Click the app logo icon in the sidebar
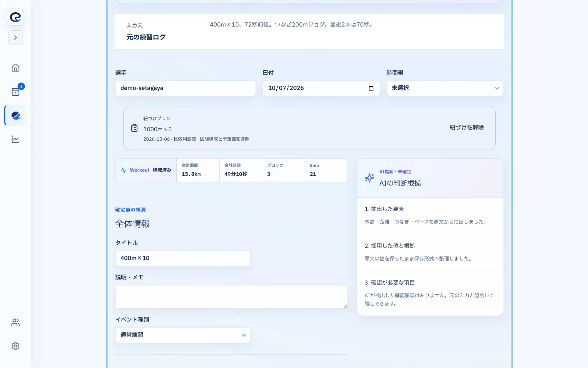Image resolution: width=588 pixels, height=368 pixels. point(16,17)
